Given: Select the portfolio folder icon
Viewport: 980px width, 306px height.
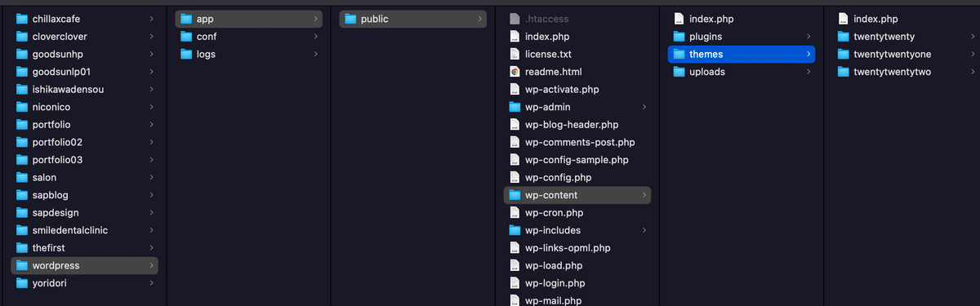Looking at the screenshot, I should (22, 125).
